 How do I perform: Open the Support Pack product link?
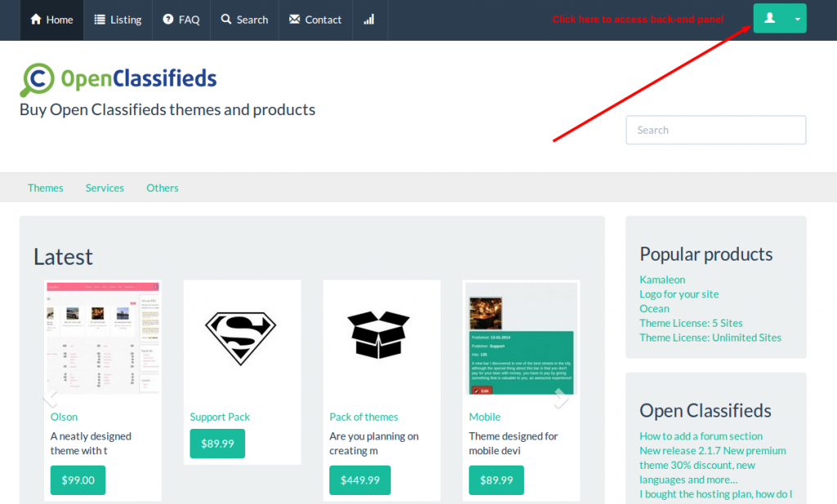point(220,417)
